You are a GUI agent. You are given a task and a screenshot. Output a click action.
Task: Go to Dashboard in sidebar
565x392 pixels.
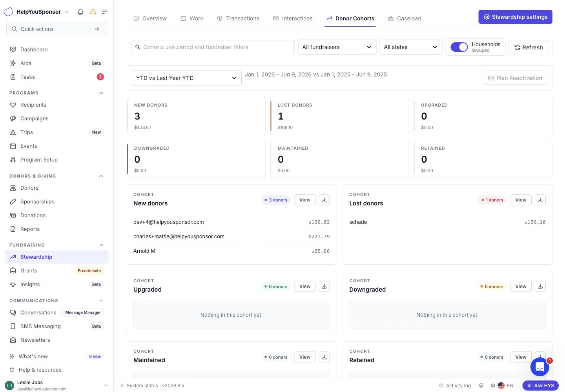click(56, 49)
